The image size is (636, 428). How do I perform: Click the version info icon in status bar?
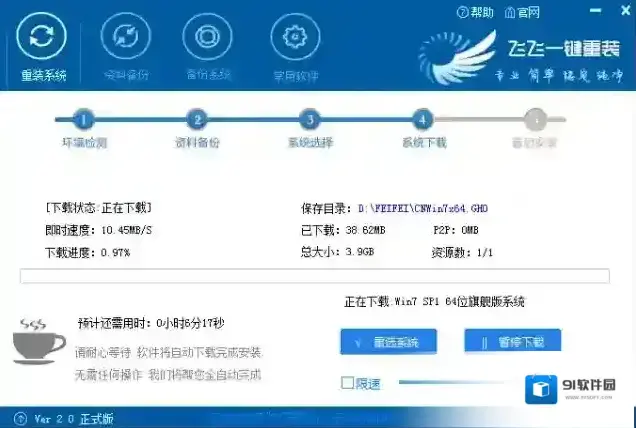tap(19, 418)
